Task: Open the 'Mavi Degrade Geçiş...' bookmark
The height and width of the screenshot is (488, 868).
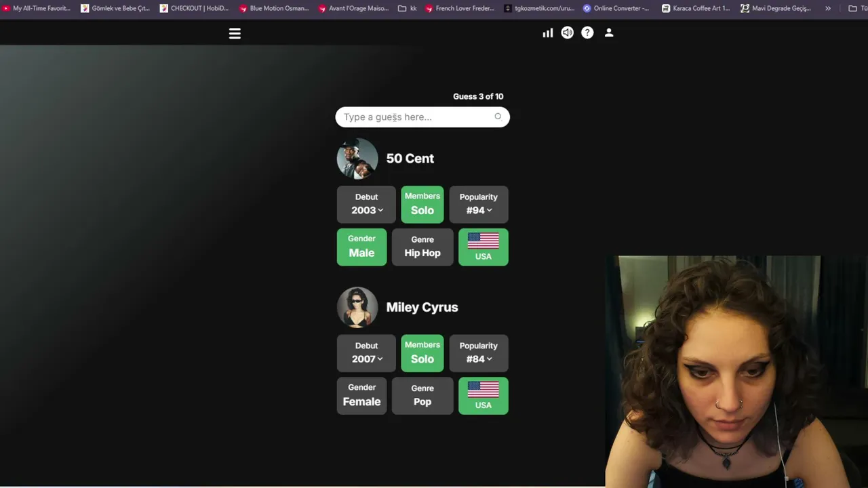Action: pos(776,8)
